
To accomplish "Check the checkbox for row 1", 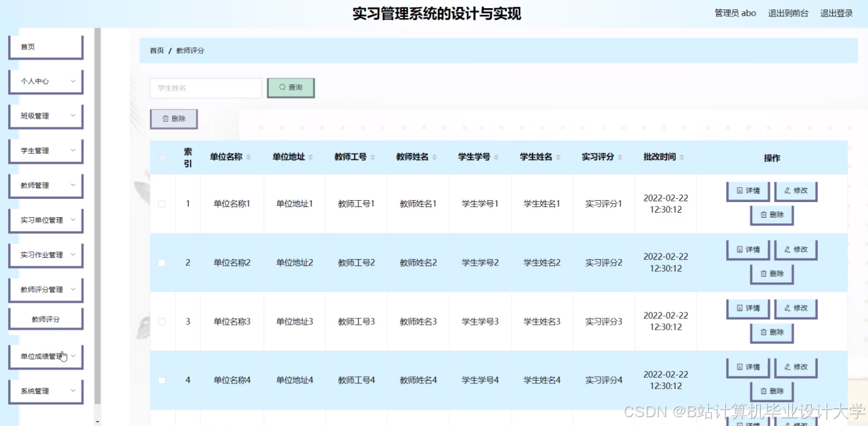I will pos(162,204).
